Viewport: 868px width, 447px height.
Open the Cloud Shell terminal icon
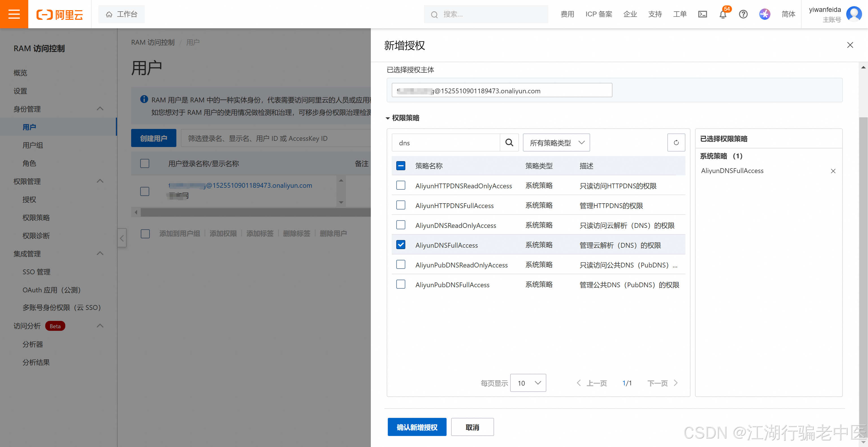tap(702, 14)
